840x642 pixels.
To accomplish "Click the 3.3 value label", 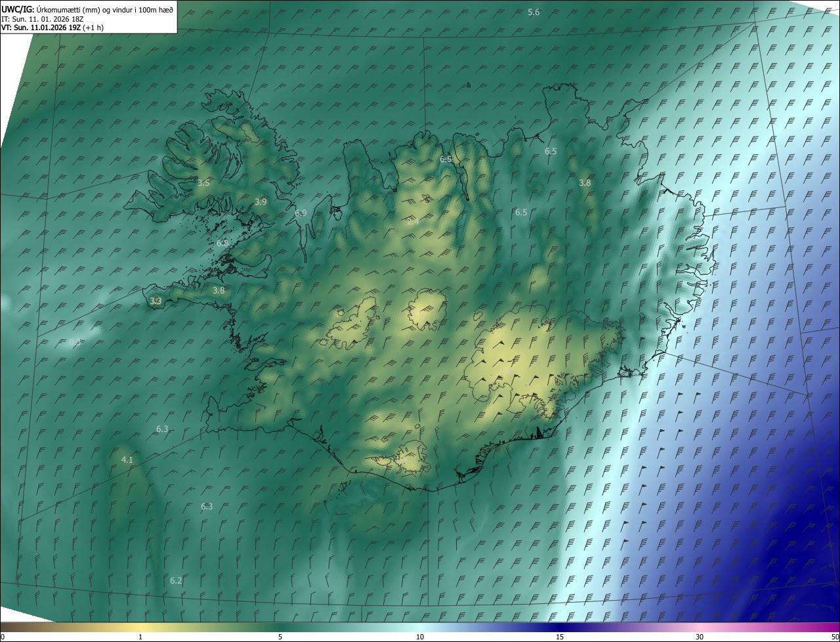I will pos(156,301).
